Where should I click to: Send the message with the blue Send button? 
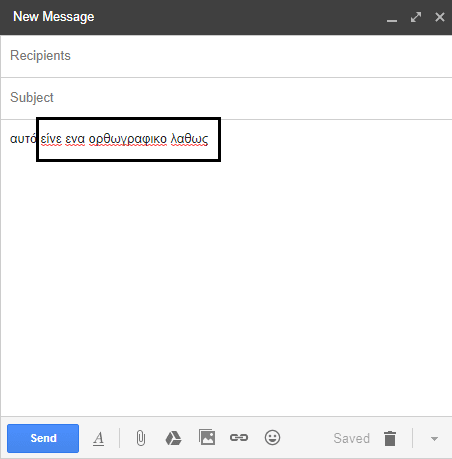pos(43,438)
